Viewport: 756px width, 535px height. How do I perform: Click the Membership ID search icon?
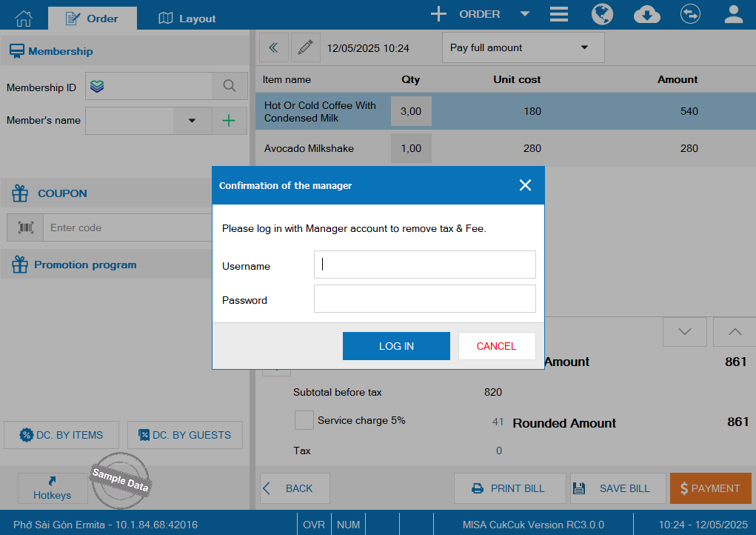click(230, 86)
